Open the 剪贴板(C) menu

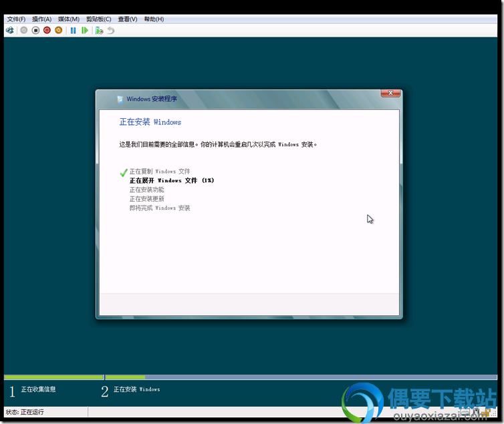tap(99, 19)
